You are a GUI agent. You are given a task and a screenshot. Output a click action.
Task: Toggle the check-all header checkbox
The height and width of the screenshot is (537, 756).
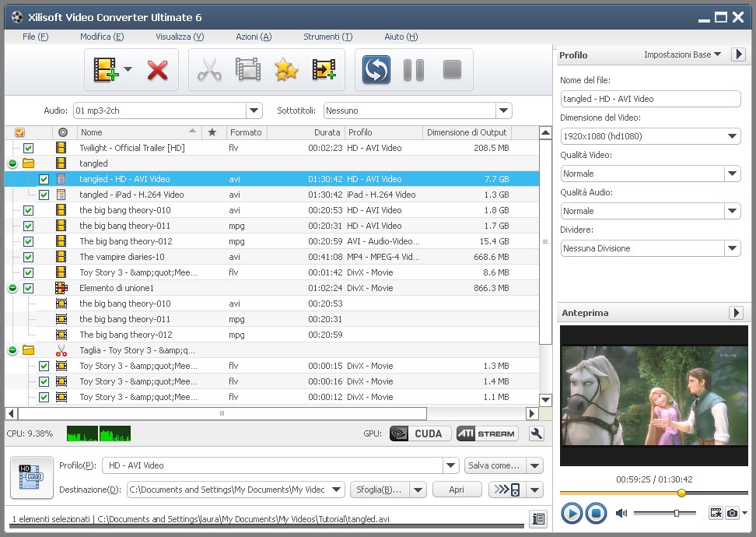tap(19, 132)
